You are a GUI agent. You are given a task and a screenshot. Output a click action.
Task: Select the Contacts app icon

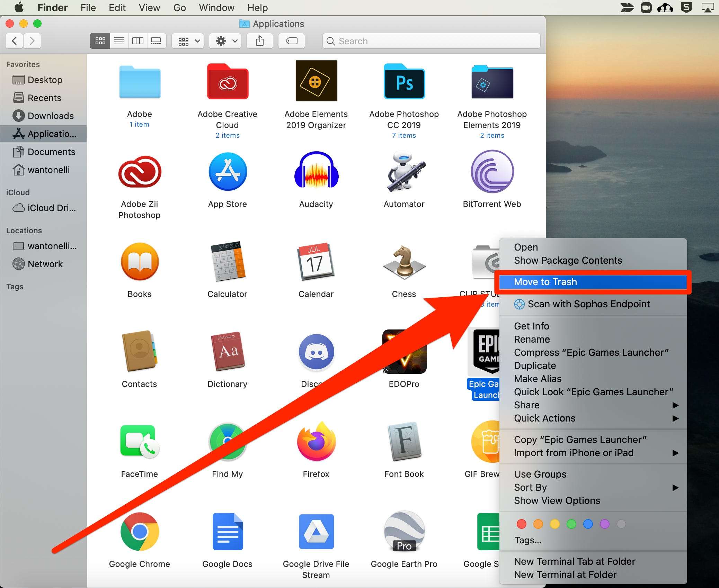(x=140, y=351)
